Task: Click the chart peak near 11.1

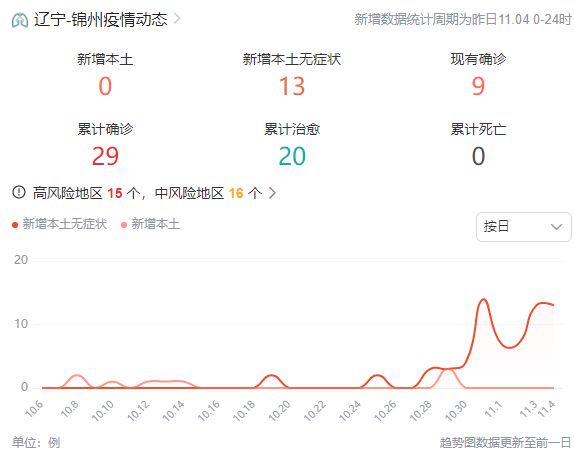Action: click(484, 299)
